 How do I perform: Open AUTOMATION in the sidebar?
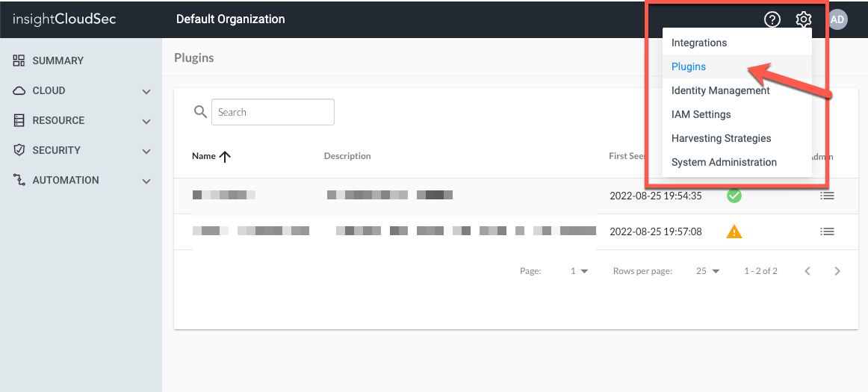66,180
